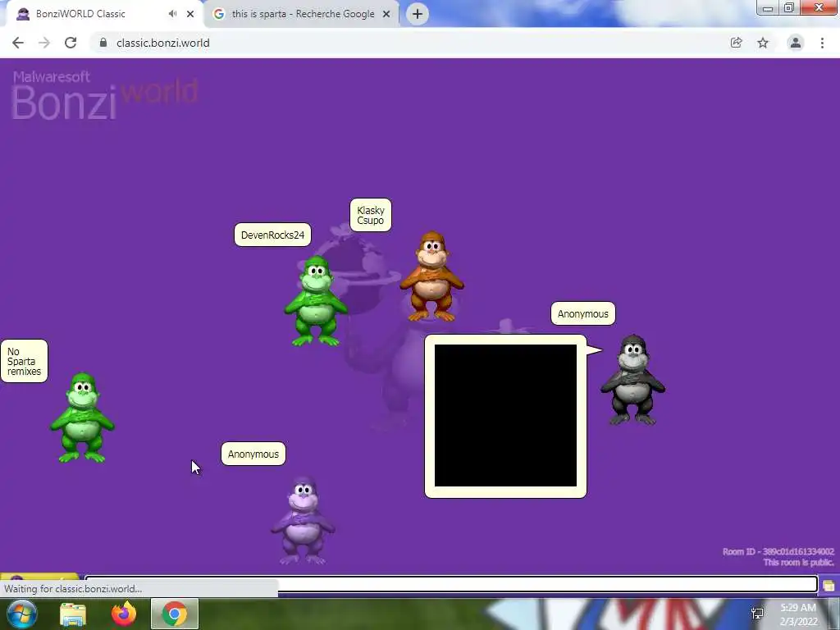This screenshot has width=840, height=630.
Task: Click the taskbar clock showing 5:29 AM
Action: coord(798,614)
